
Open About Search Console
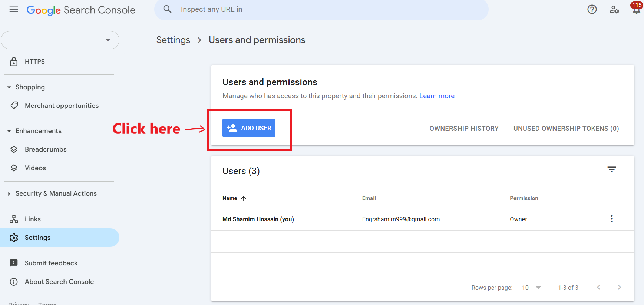pyautogui.click(x=59, y=282)
